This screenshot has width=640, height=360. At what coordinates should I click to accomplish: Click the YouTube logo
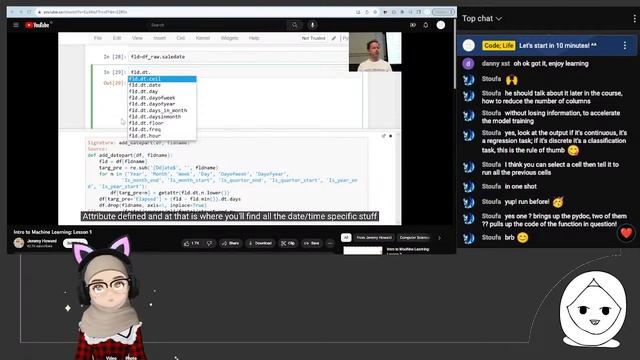[37, 25]
